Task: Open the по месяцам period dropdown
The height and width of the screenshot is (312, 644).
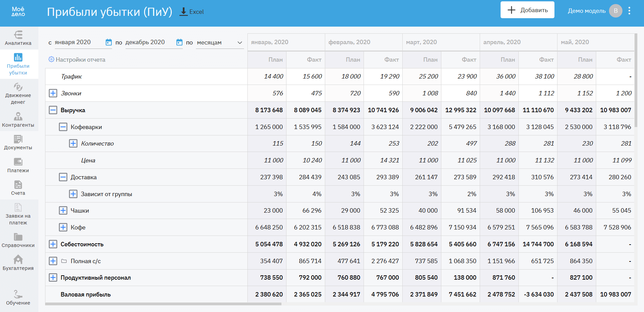Action: (219, 42)
